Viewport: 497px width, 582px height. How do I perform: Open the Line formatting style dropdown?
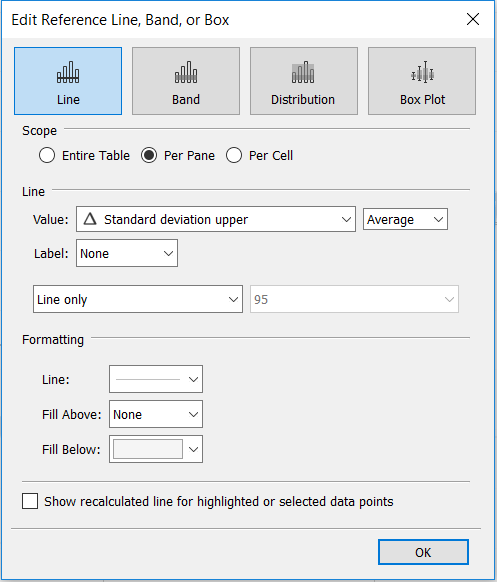pyautogui.click(x=156, y=379)
